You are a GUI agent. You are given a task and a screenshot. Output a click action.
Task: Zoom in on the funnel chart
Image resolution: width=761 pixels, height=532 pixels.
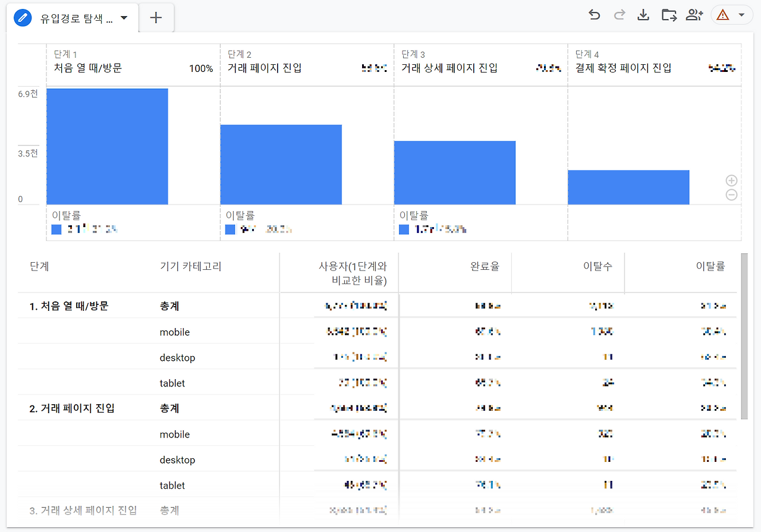point(731,180)
